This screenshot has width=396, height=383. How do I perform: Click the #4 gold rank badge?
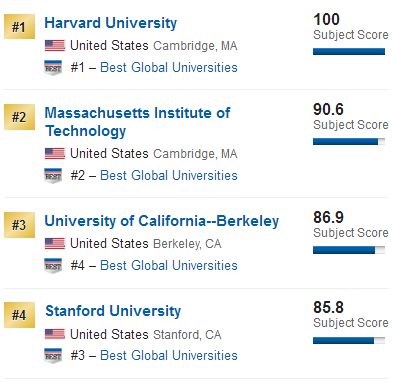click(19, 315)
